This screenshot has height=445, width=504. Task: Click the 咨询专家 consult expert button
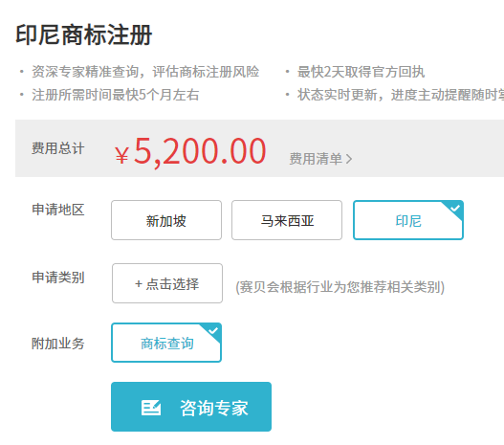191,407
